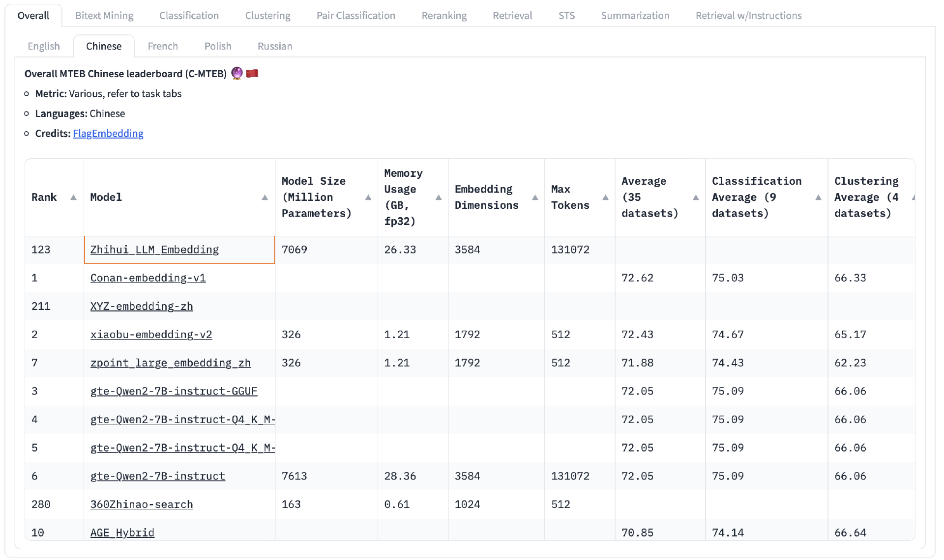Switch to the Retrieval tab

512,16
